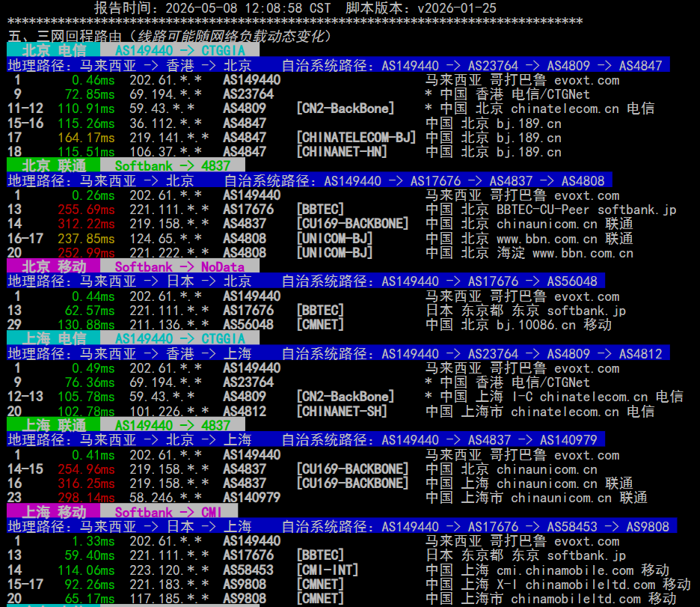The image size is (700, 607).
Task: Select the script version v2026-01-25 text
Action: 457,8
